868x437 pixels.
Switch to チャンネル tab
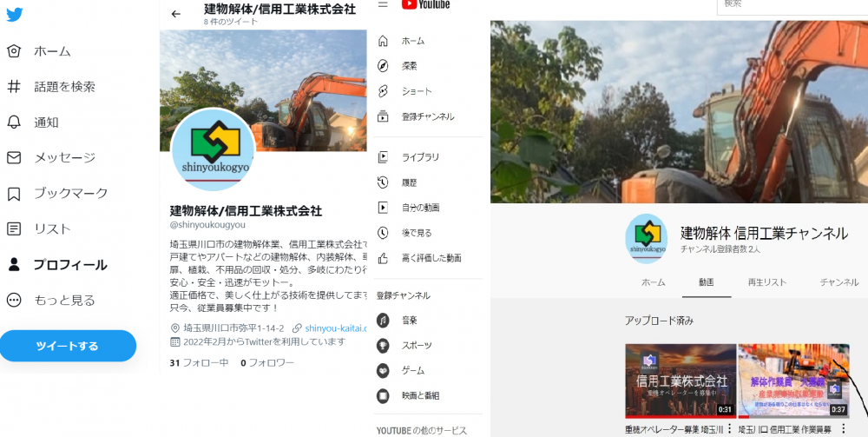[839, 281]
